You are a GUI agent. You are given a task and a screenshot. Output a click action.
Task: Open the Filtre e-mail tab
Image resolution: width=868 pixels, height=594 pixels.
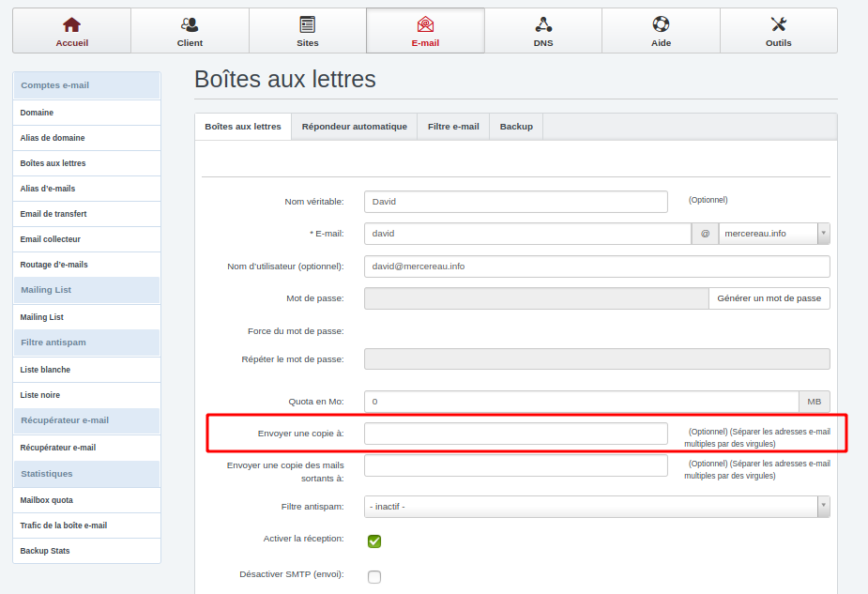click(453, 127)
